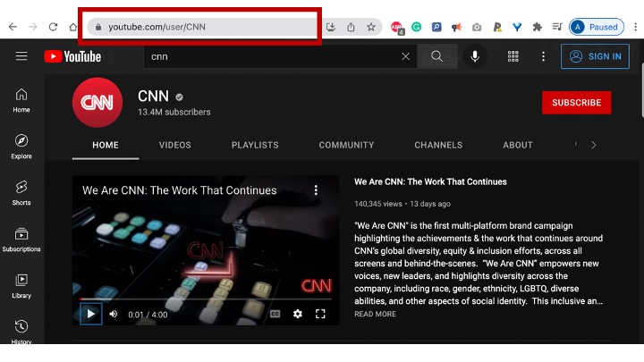
Task: Enter fullscreen mode on the video
Action: click(320, 315)
